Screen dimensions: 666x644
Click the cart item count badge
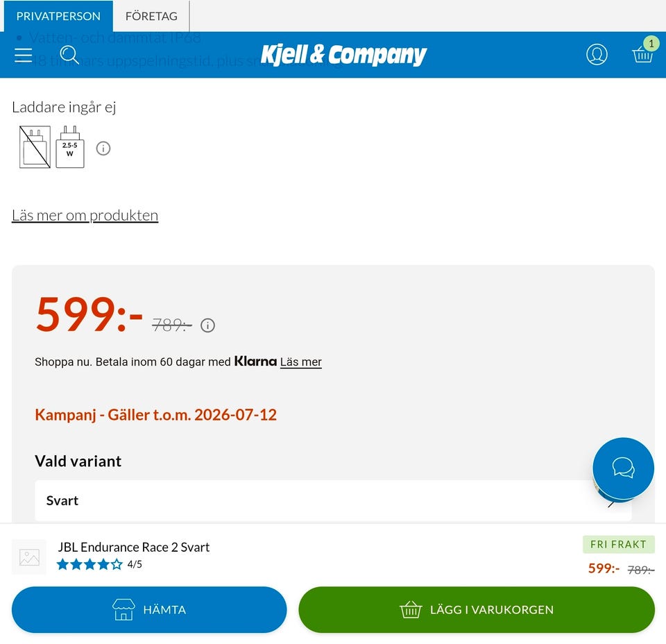(651, 43)
